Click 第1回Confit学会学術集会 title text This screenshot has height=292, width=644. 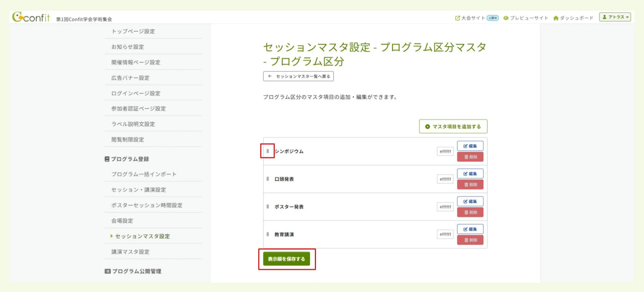84,19
